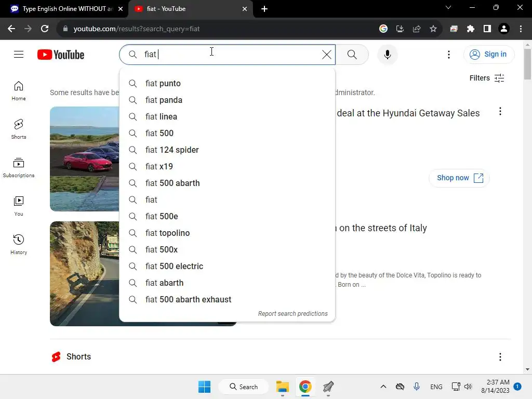
Task: Toggle the Chrome side panel
Action: (x=487, y=29)
